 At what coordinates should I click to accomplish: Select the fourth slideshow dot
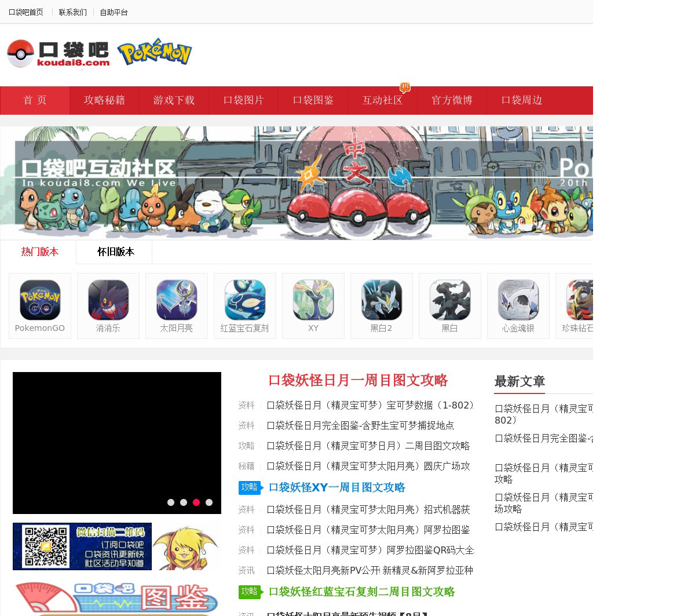coord(209,502)
